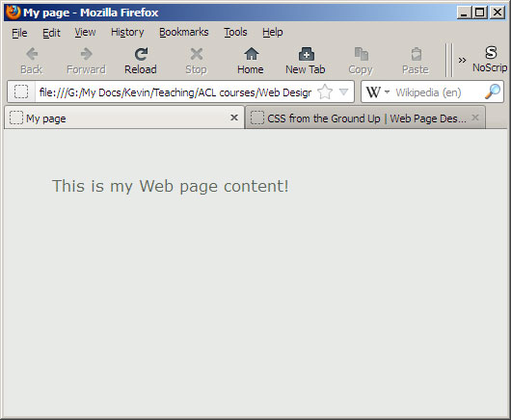511x420 pixels.
Task: Click the Copy toolbar icon
Action: pyautogui.click(x=362, y=54)
